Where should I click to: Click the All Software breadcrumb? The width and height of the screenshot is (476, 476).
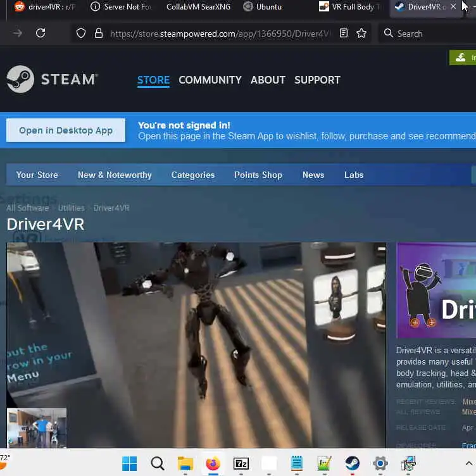point(28,208)
